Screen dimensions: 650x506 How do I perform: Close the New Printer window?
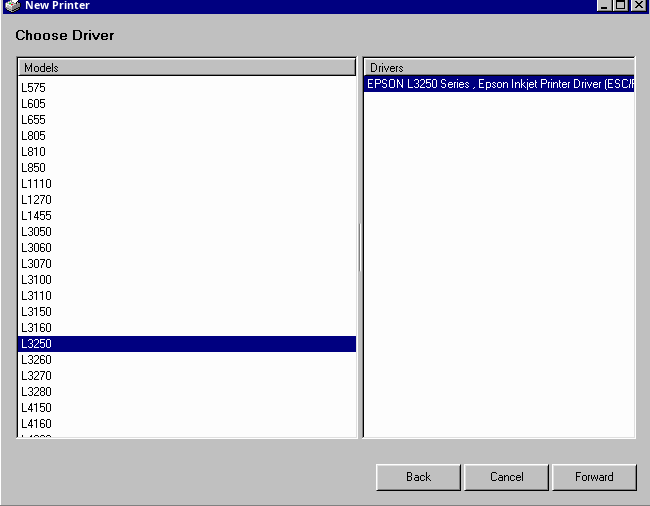(639, 5)
